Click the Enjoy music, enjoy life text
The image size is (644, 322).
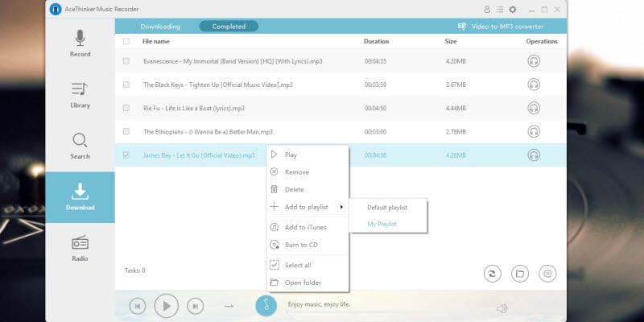coord(319,304)
